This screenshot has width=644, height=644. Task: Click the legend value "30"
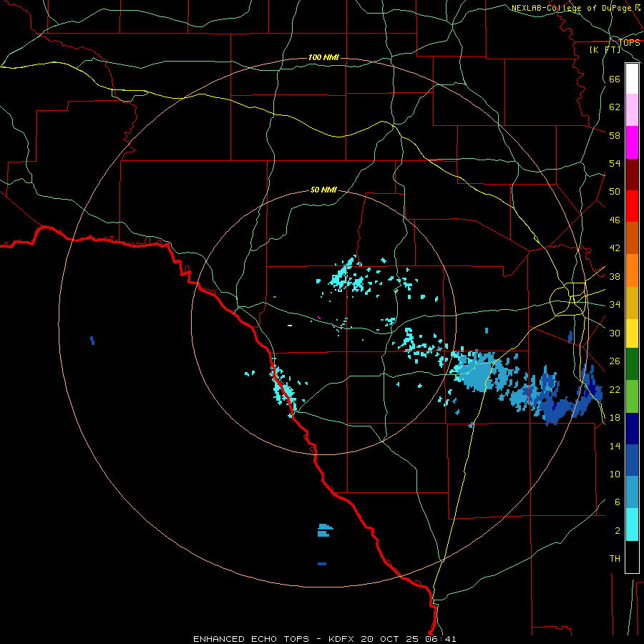click(x=615, y=333)
